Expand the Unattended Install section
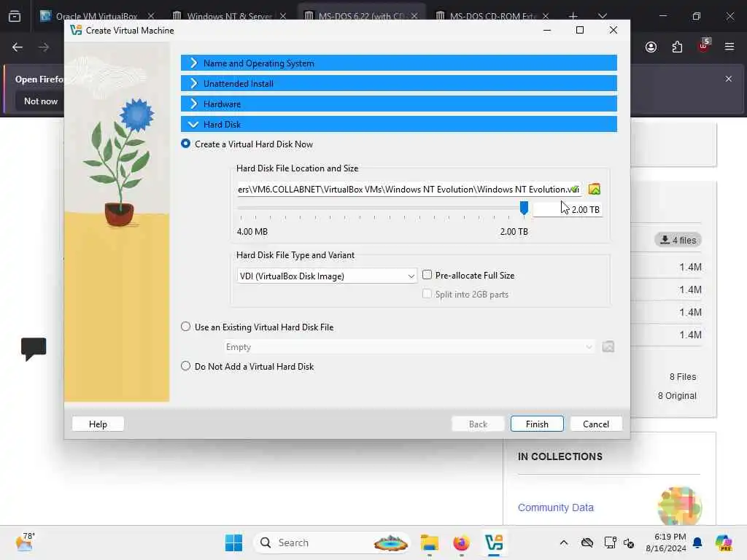Image resolution: width=747 pixels, height=560 pixels. coord(399,83)
